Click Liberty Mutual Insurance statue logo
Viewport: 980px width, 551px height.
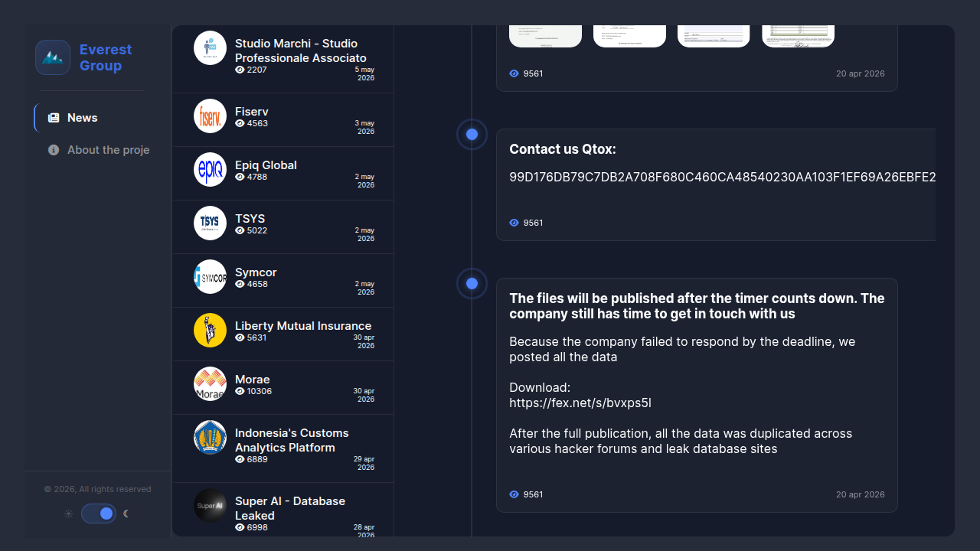(x=210, y=331)
